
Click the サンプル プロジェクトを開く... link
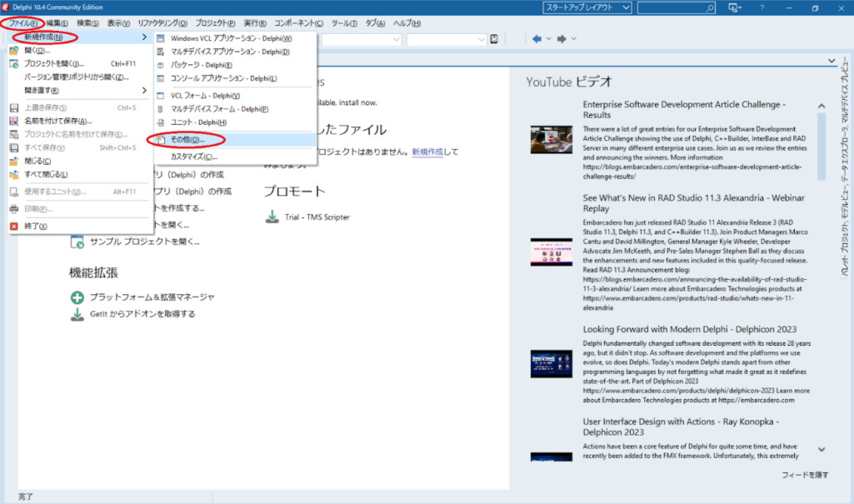pos(144,242)
